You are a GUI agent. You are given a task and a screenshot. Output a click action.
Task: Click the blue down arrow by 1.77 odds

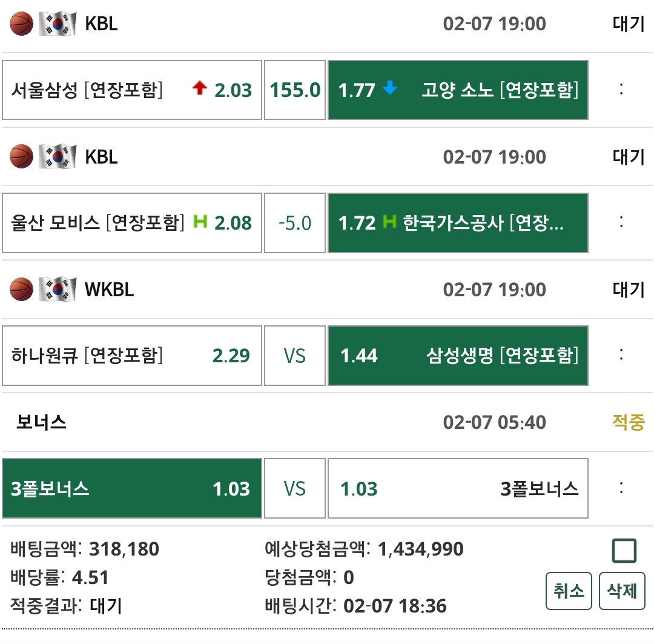(390, 89)
